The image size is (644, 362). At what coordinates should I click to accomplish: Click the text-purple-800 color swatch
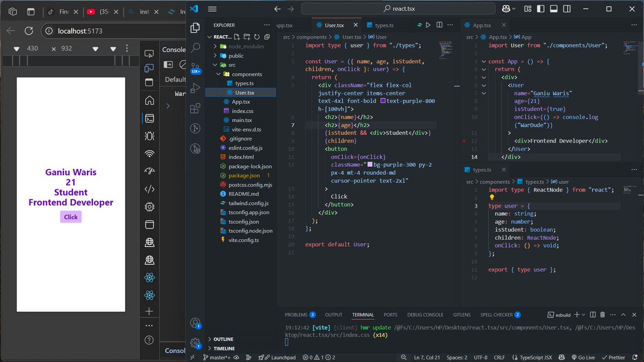pyautogui.click(x=383, y=101)
